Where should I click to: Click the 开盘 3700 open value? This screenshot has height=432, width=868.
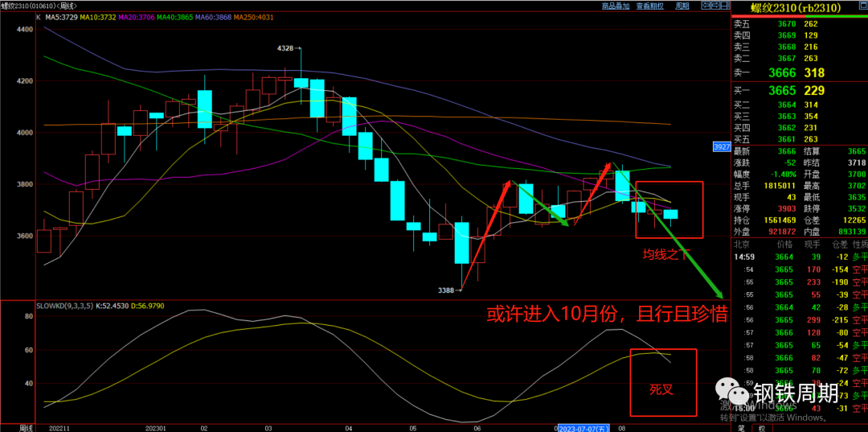click(x=857, y=174)
